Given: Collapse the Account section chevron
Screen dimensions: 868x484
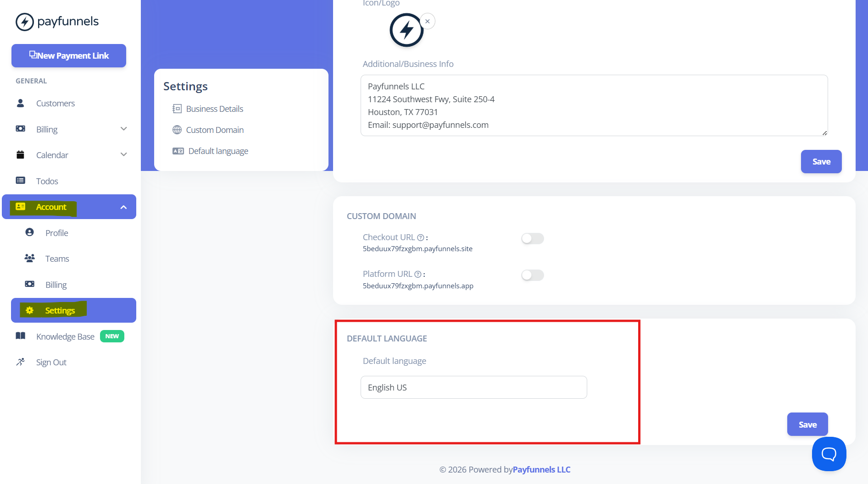Looking at the screenshot, I should tap(123, 207).
